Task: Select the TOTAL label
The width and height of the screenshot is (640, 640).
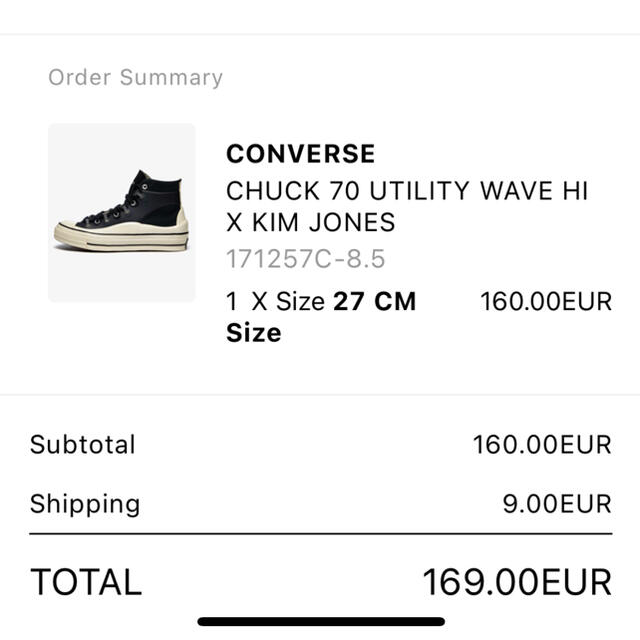Action: (86, 582)
